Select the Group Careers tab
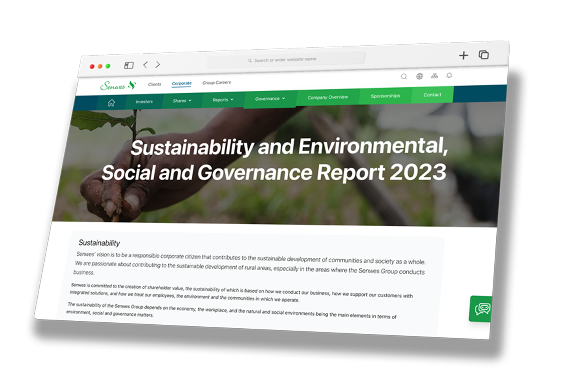 (x=217, y=83)
